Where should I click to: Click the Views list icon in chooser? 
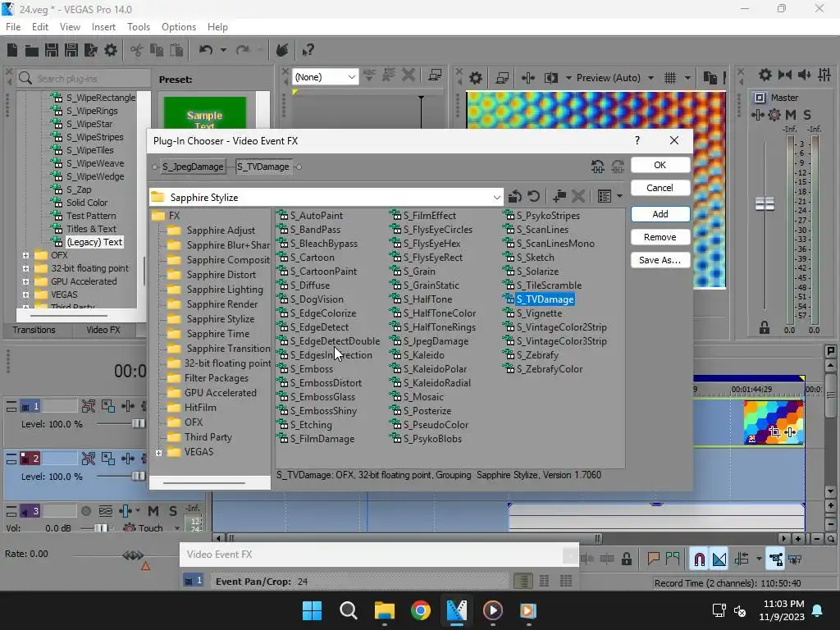(x=605, y=197)
